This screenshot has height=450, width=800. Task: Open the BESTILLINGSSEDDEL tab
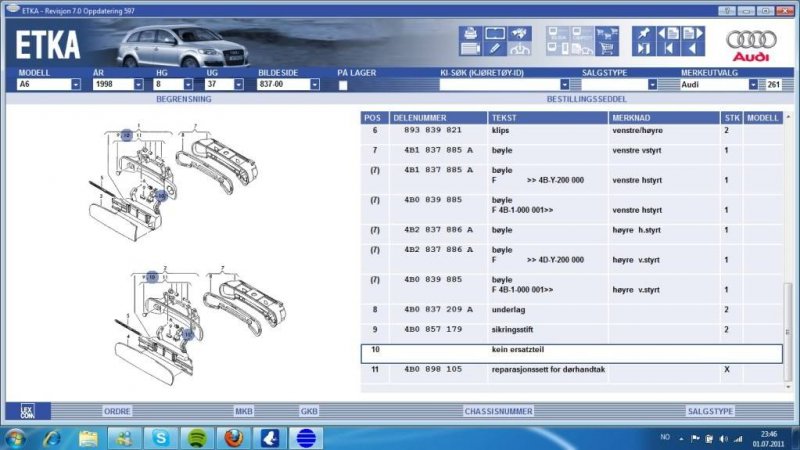(587, 99)
